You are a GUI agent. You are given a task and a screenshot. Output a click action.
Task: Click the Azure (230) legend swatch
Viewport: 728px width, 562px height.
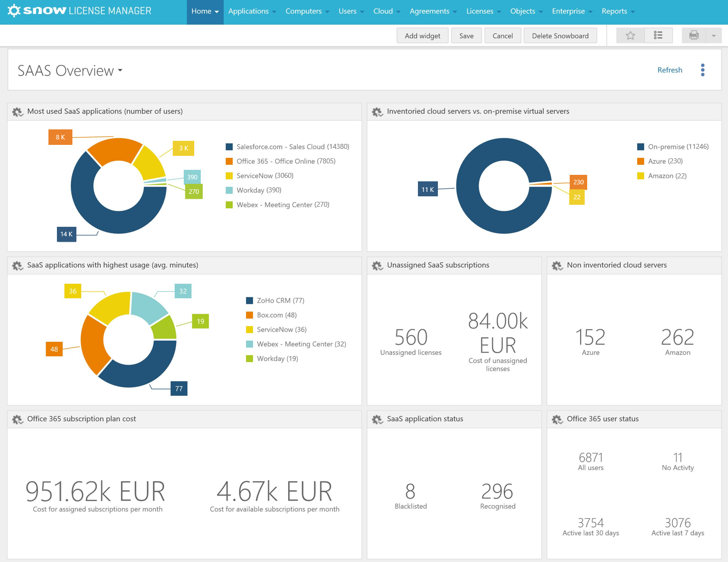pos(641,161)
